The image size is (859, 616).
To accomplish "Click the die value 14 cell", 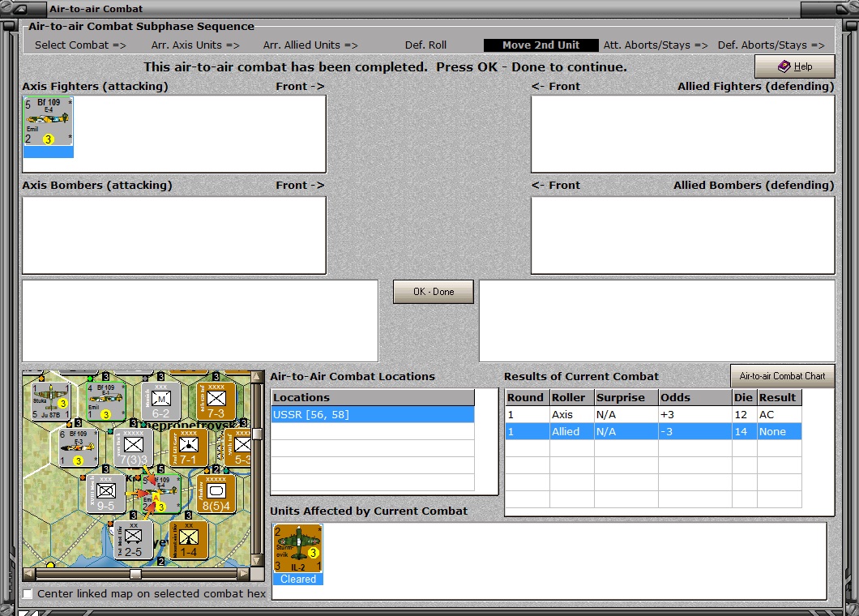I will pyautogui.click(x=745, y=431).
